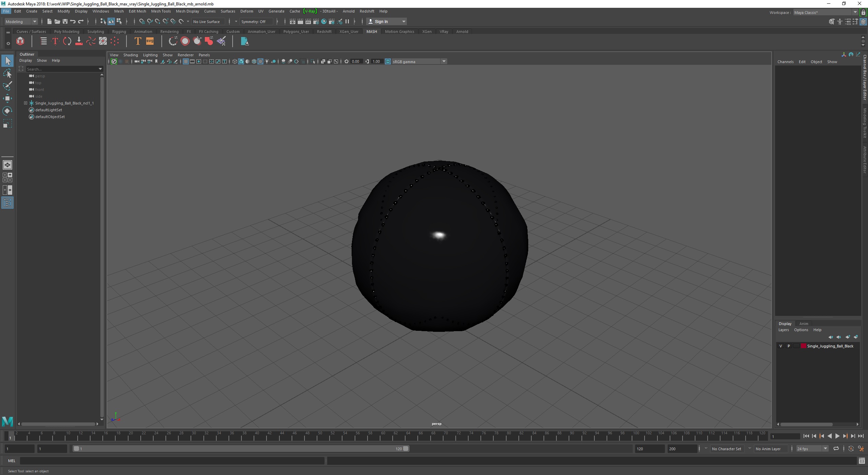Toggle the P playback box of the Single_Juggling_Ball_Black layer
Image resolution: width=868 pixels, height=475 pixels.
pos(789,346)
